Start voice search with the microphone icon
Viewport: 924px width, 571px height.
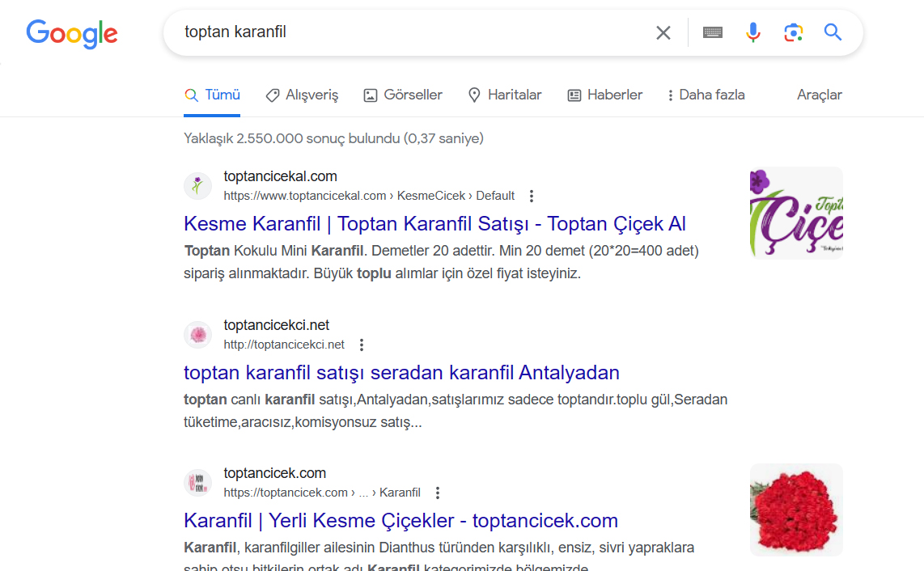click(x=752, y=32)
